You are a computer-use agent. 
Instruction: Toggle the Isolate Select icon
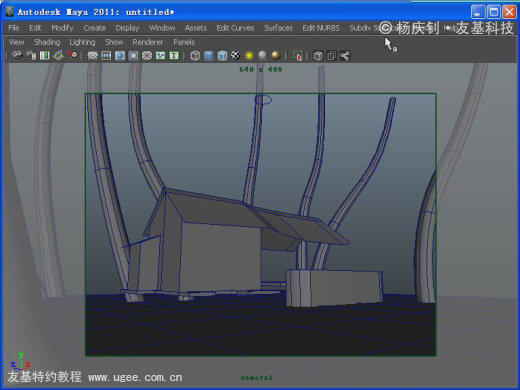point(297,56)
